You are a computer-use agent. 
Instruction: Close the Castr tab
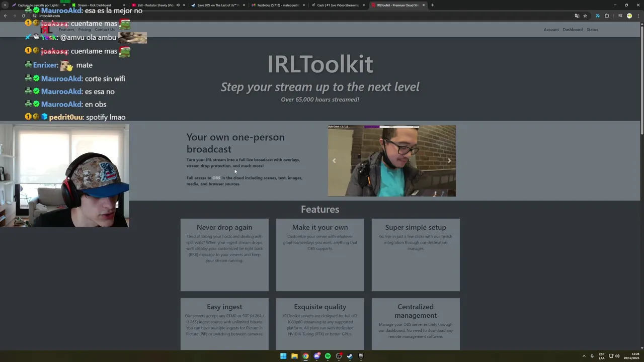(x=364, y=5)
